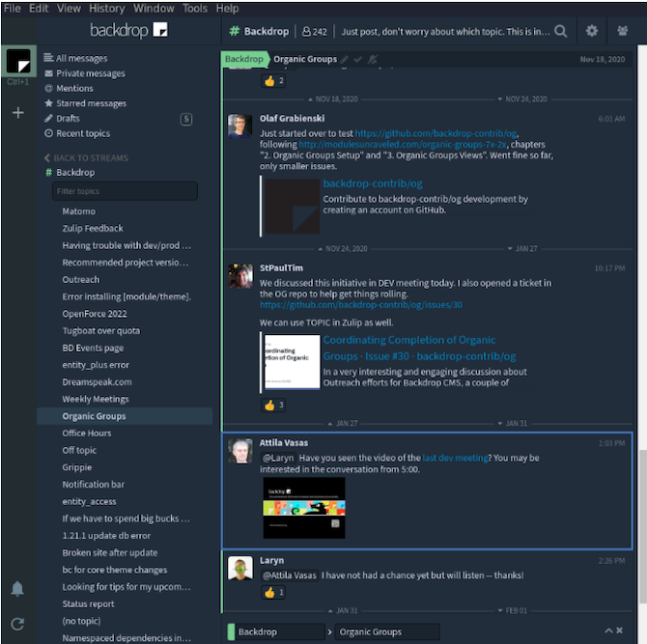Image resolution: width=647 pixels, height=644 pixels.
Task: Click the Filter topics input field
Action: (x=126, y=191)
